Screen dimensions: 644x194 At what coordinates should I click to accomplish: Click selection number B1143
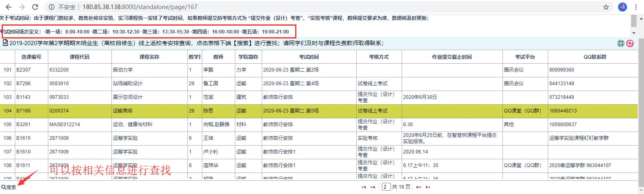[x=24, y=97]
